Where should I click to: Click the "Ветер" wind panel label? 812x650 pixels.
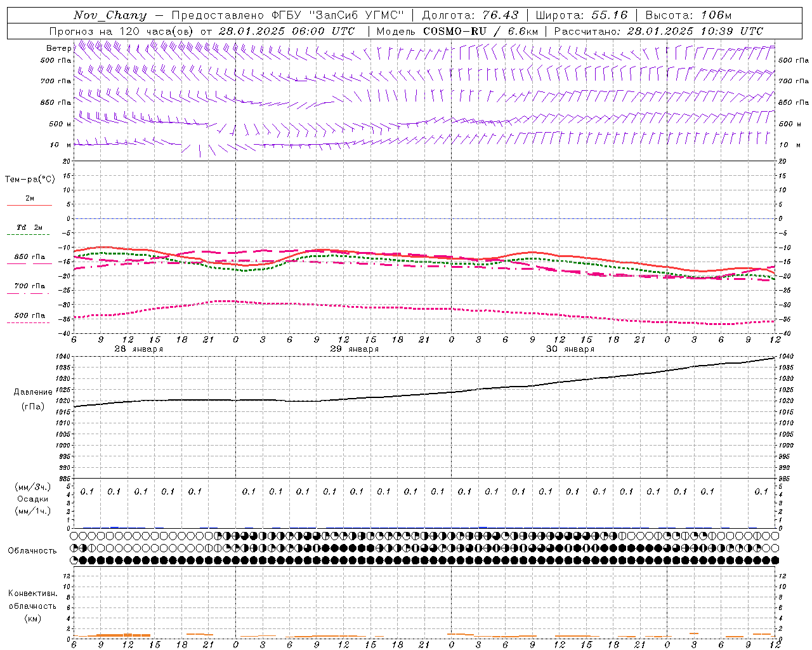(x=58, y=48)
